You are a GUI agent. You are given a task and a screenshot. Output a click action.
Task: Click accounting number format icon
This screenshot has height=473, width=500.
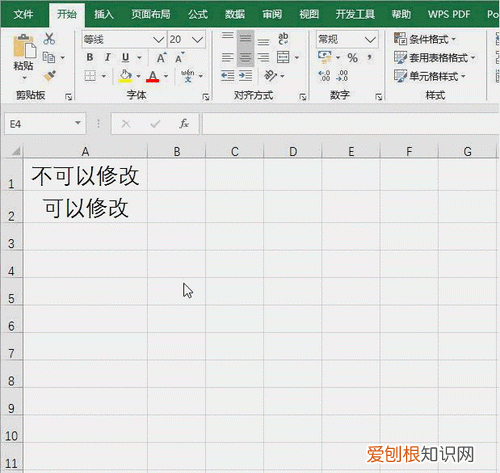pos(324,57)
